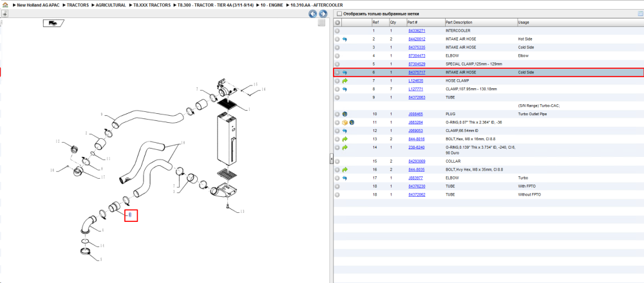The width and height of the screenshot is (644, 283).
Task: Select the 'Hot Side' usage text
Action: pyautogui.click(x=526, y=39)
